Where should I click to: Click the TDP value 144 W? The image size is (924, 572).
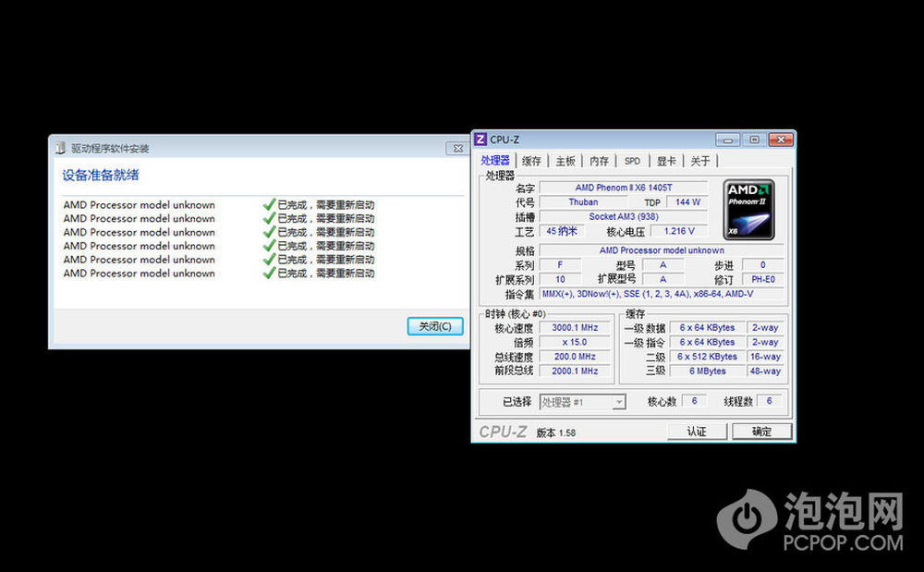(x=687, y=202)
